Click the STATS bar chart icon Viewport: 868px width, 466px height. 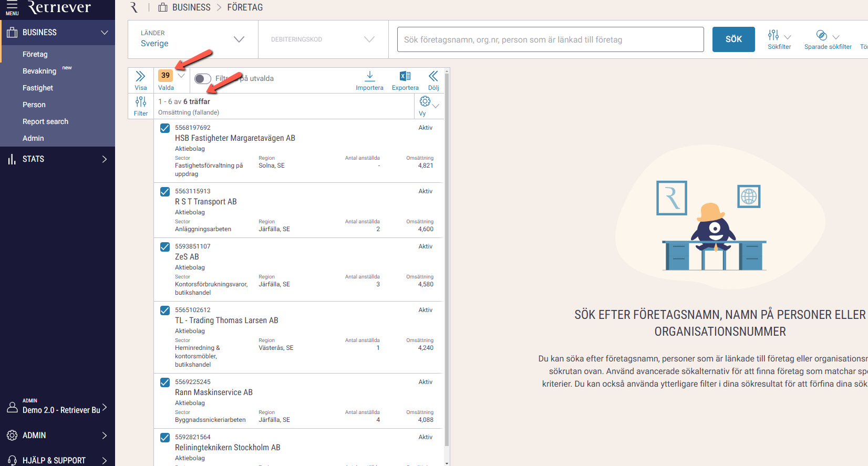[12, 159]
